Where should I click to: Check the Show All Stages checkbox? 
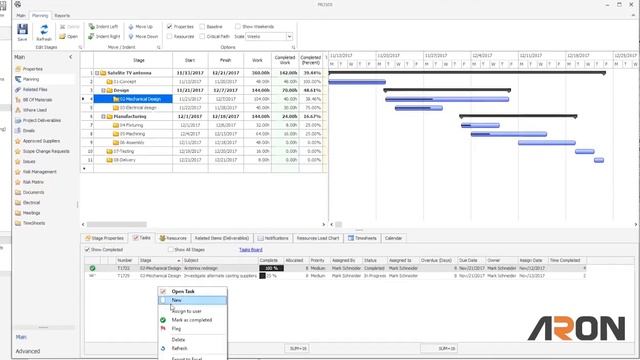171,249
